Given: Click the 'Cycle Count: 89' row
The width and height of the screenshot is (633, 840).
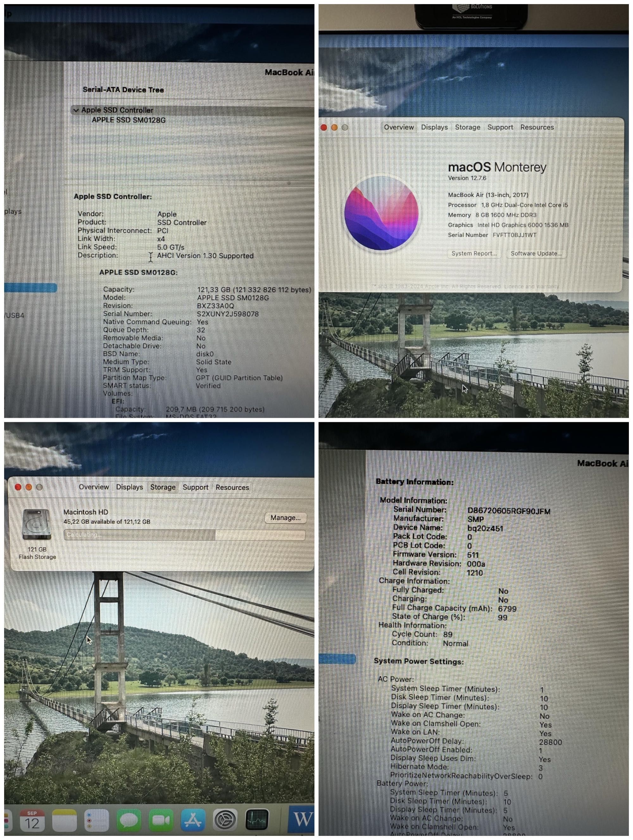Looking at the screenshot, I should click(422, 634).
